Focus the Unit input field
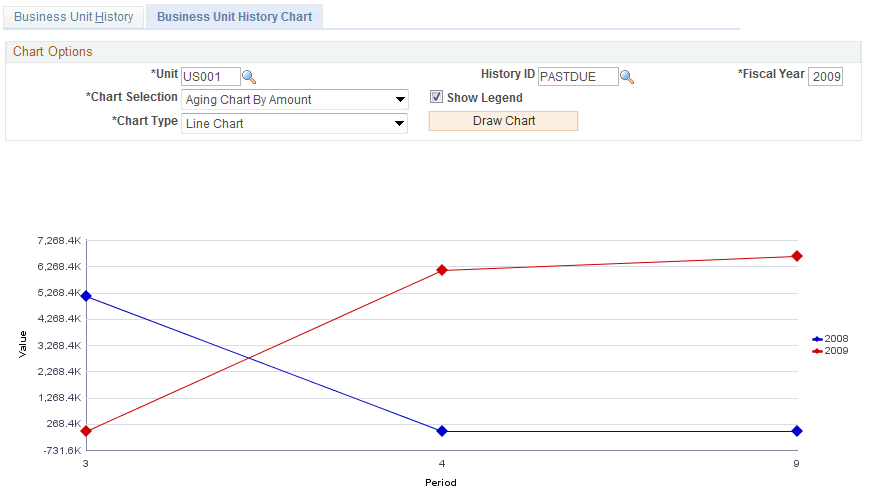This screenshot has height=494, width=869. point(211,77)
